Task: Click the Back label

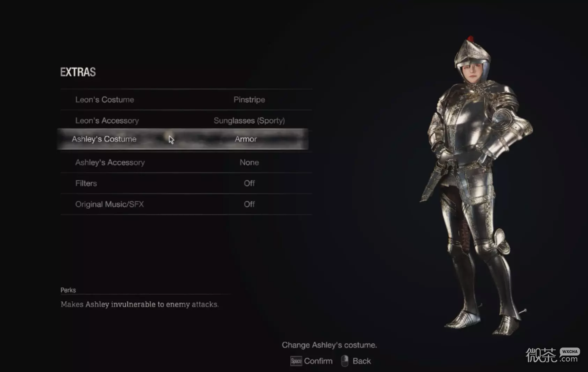Action: [x=362, y=361]
